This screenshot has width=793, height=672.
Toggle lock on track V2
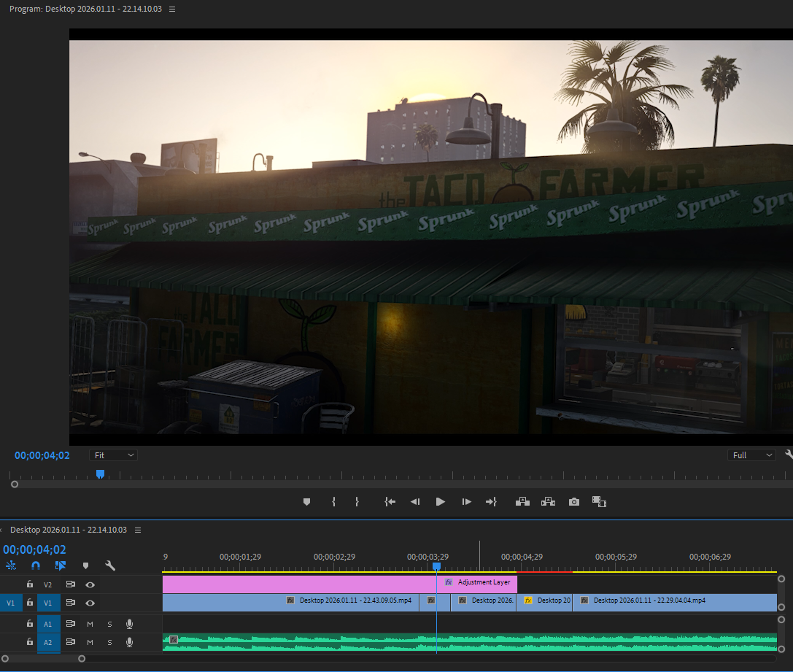click(30, 584)
